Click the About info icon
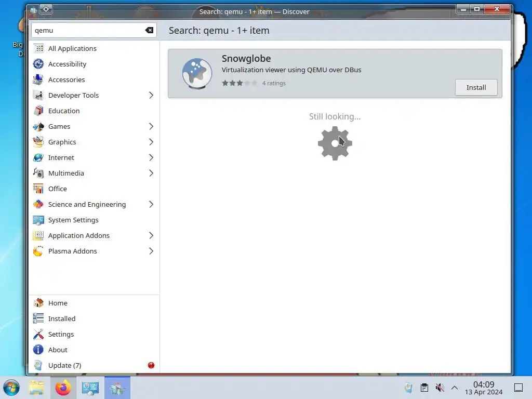 (38, 350)
